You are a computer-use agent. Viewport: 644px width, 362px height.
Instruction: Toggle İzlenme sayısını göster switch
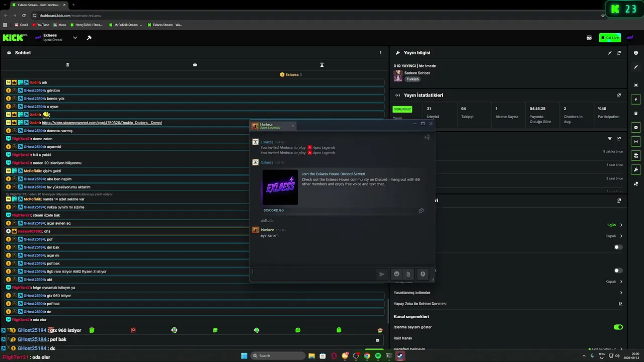point(618,327)
